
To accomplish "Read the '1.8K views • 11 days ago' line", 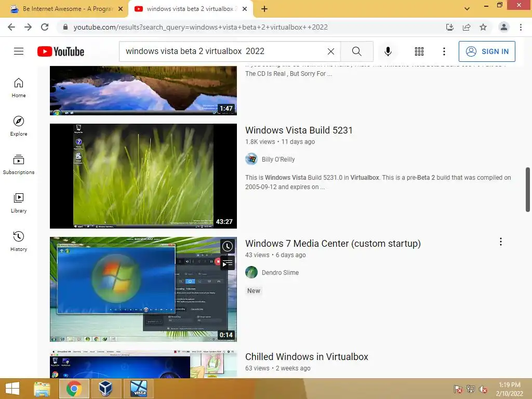I will pos(280,142).
